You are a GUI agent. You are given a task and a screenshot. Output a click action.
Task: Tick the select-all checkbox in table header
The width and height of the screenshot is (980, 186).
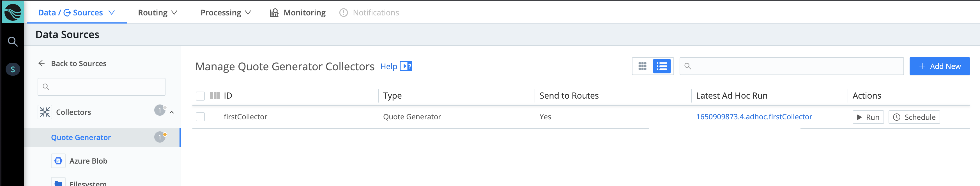click(x=200, y=96)
